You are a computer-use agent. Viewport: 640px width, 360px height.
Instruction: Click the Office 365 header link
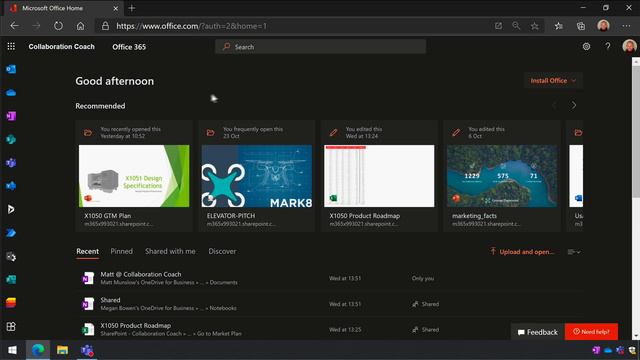[x=129, y=47]
